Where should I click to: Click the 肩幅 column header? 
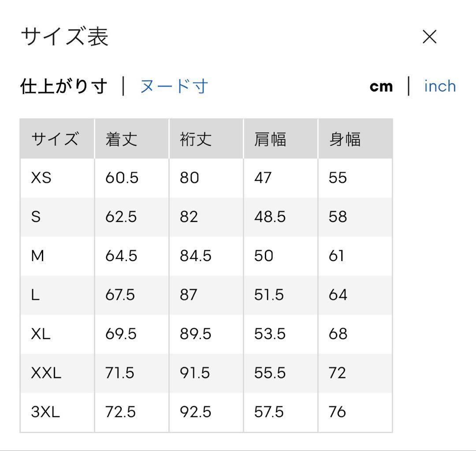(270, 139)
